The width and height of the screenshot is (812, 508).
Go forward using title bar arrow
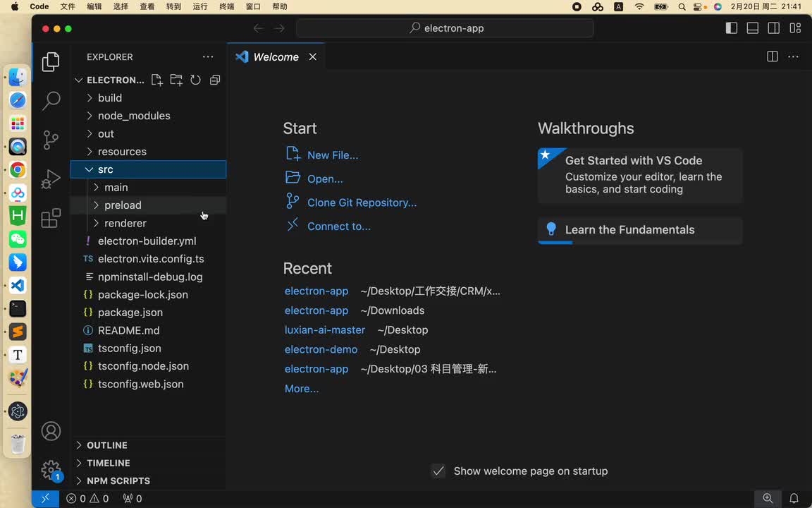click(280, 28)
